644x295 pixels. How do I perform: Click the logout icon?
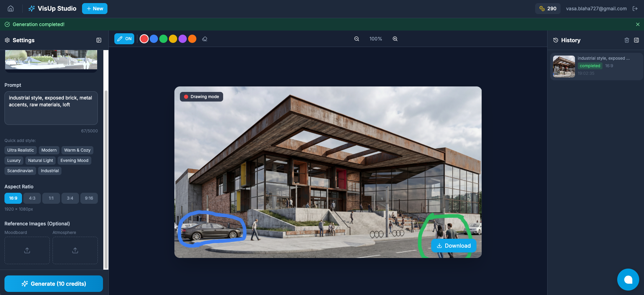(635, 9)
